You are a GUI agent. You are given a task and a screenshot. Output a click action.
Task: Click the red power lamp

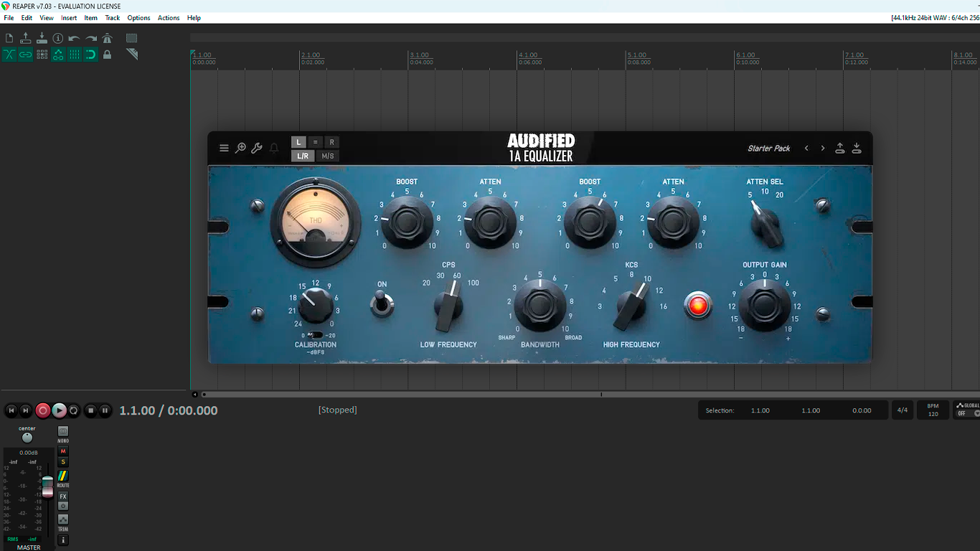click(697, 305)
